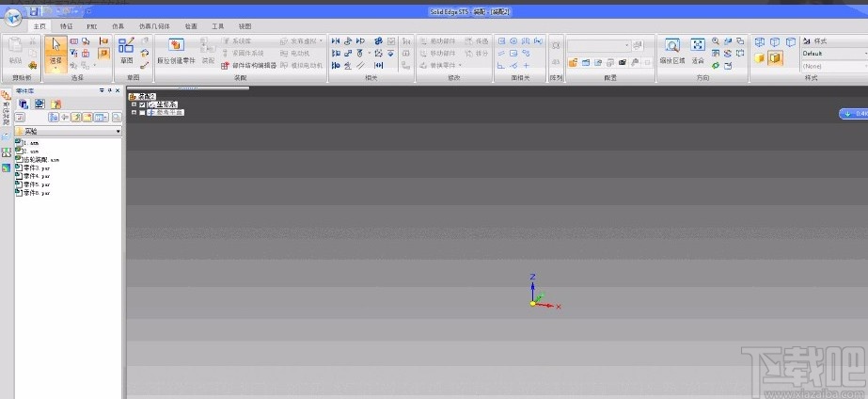The width and height of the screenshot is (868, 399).
Task: Select 零件3.par file
Action: [33, 168]
